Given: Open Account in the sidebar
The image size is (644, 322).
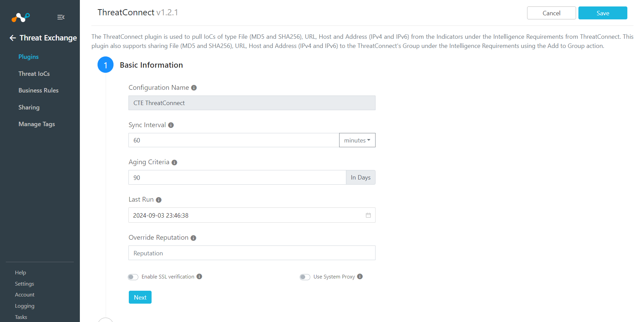Looking at the screenshot, I should click(x=24, y=295).
